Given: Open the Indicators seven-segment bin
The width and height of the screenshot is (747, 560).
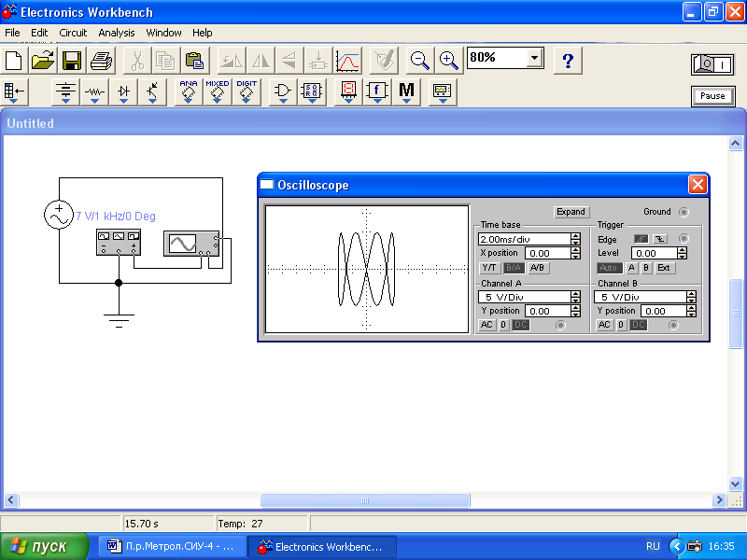Looking at the screenshot, I should coord(348,91).
